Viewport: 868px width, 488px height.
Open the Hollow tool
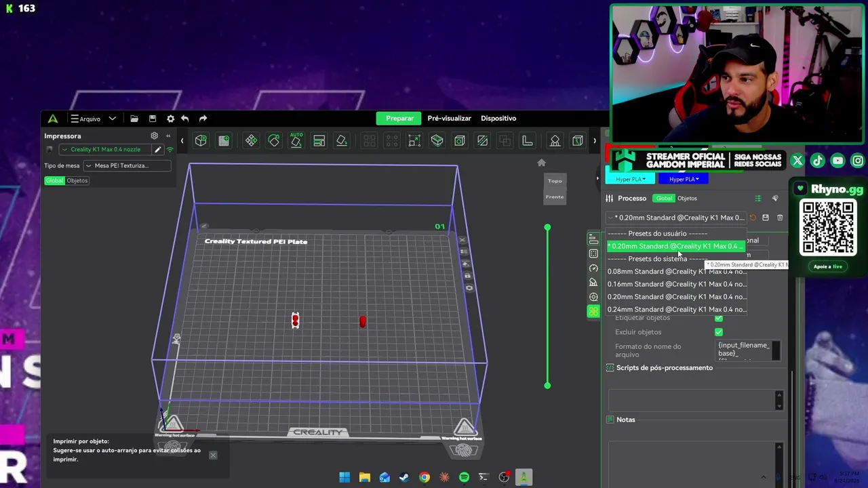point(460,140)
